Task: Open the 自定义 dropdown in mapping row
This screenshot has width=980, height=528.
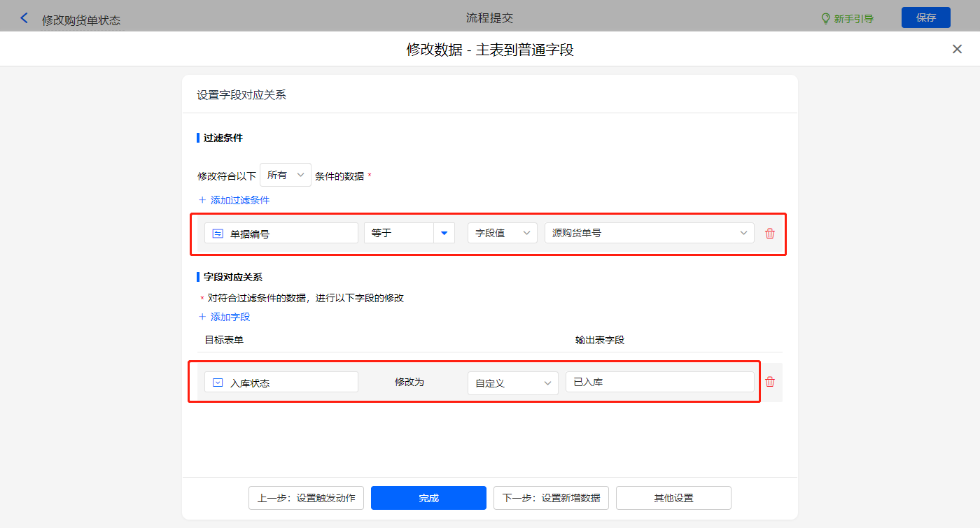Action: [x=512, y=383]
